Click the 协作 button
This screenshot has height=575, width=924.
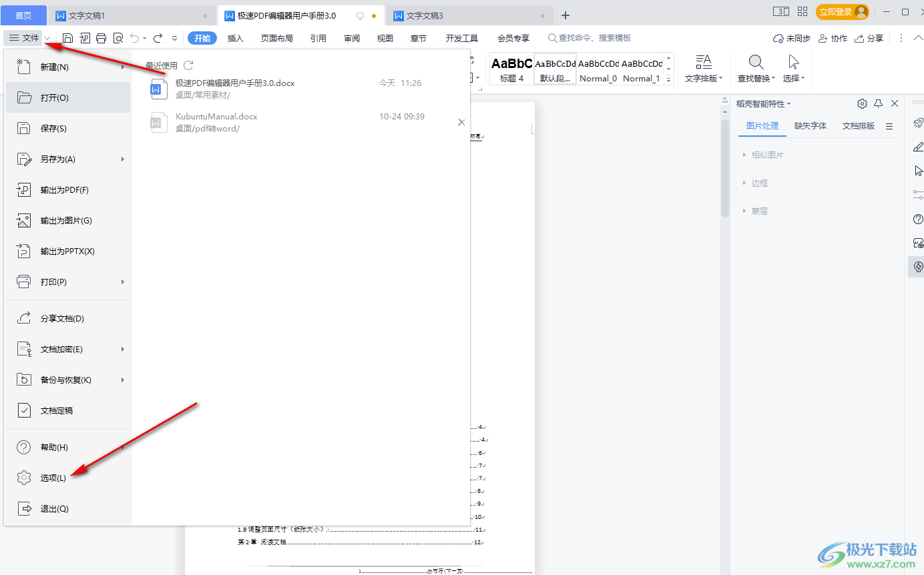pyautogui.click(x=833, y=39)
